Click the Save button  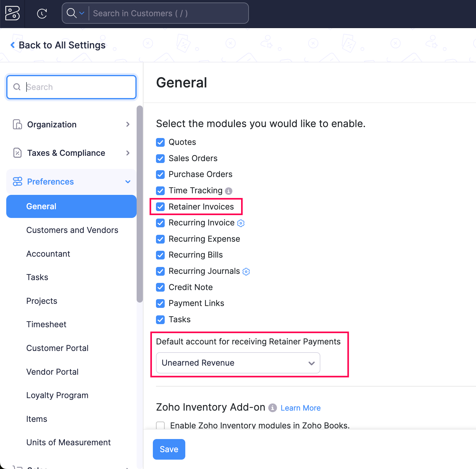pyautogui.click(x=169, y=449)
